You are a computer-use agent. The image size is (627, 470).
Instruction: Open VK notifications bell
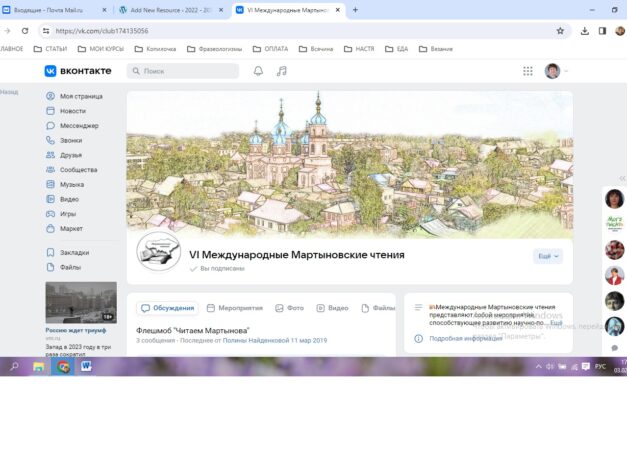(x=258, y=71)
